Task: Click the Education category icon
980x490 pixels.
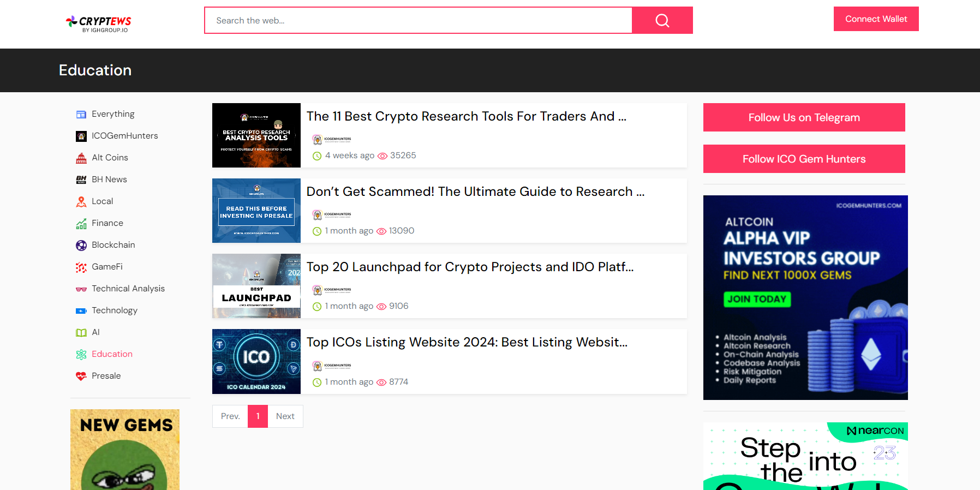Action: tap(81, 355)
